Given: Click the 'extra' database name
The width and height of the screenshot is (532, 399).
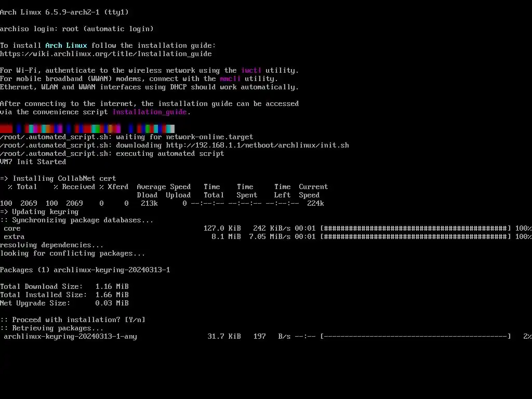Looking at the screenshot, I should pyautogui.click(x=14, y=236).
